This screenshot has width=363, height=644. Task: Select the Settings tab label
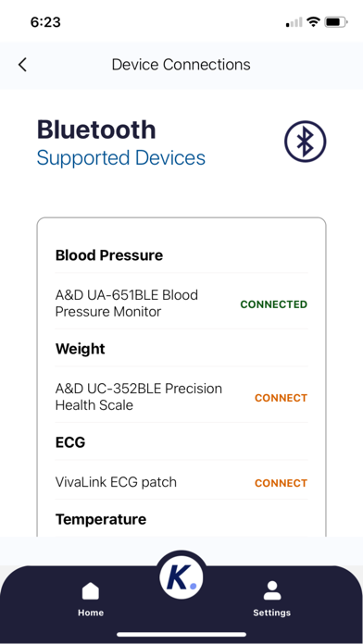271,613
